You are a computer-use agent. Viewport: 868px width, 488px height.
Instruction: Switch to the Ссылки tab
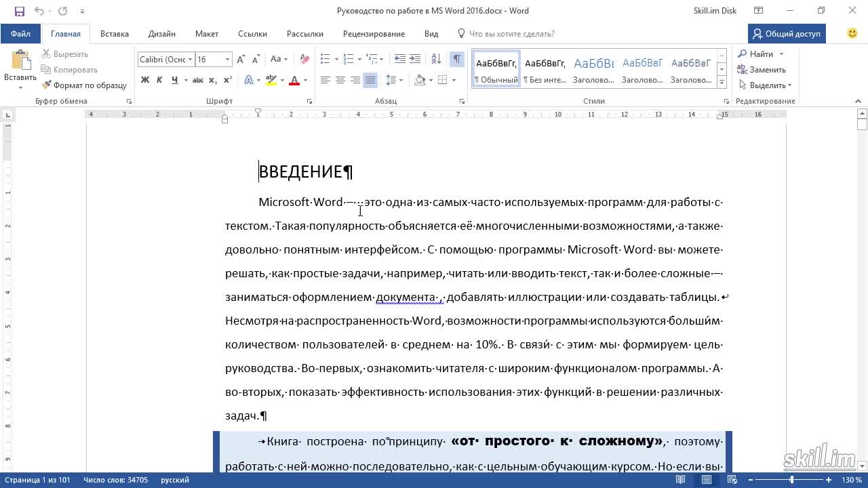[x=252, y=34]
